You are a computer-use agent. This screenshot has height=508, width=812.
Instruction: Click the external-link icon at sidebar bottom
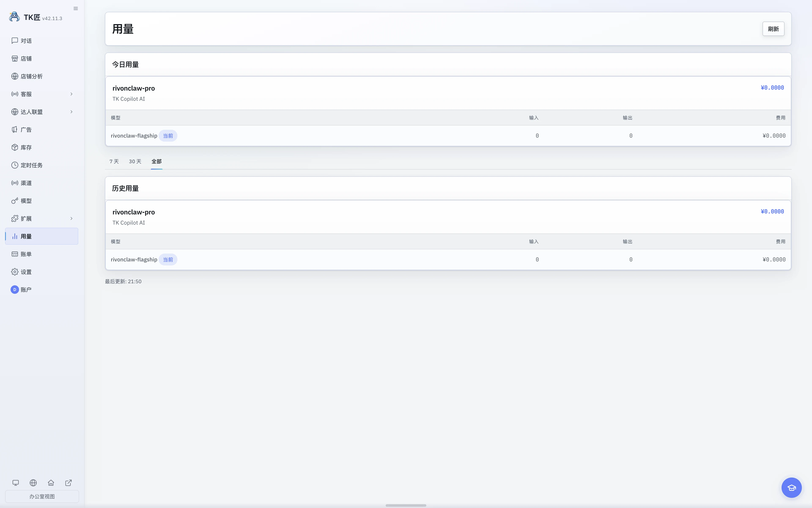tap(69, 483)
